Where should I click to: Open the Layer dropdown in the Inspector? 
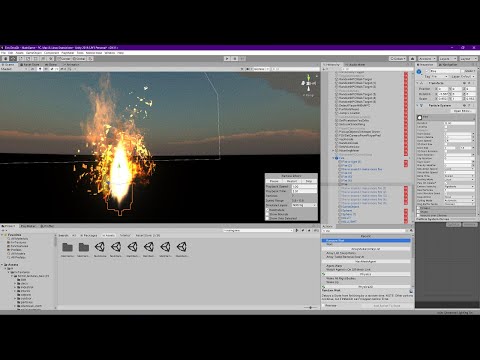(x=467, y=77)
